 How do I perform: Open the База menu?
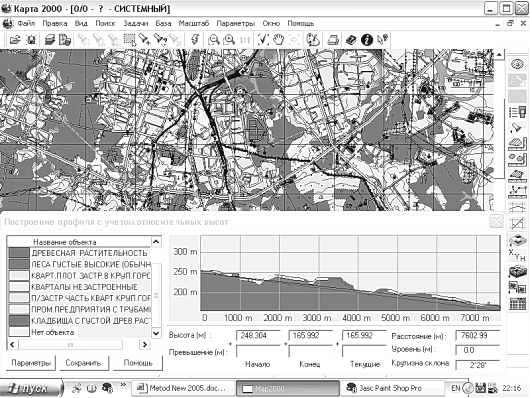coord(163,23)
